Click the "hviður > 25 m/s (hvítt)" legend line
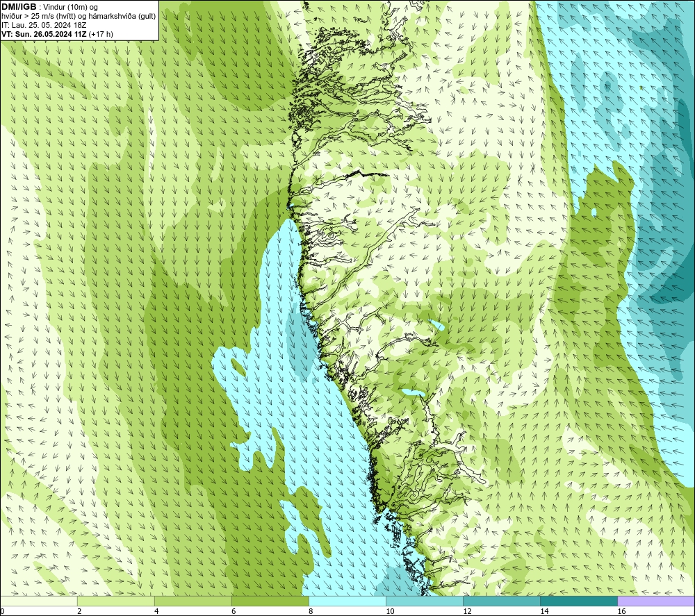The image size is (695, 616). tap(79, 16)
